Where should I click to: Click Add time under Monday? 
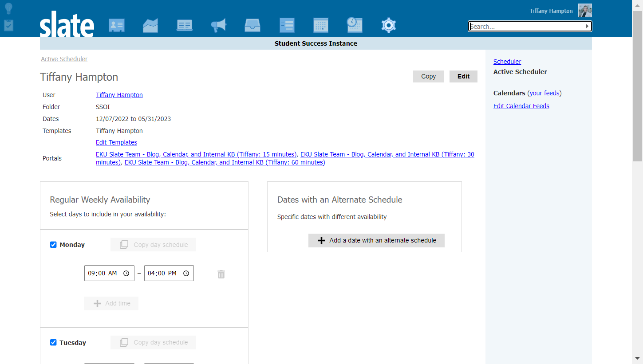pyautogui.click(x=111, y=303)
